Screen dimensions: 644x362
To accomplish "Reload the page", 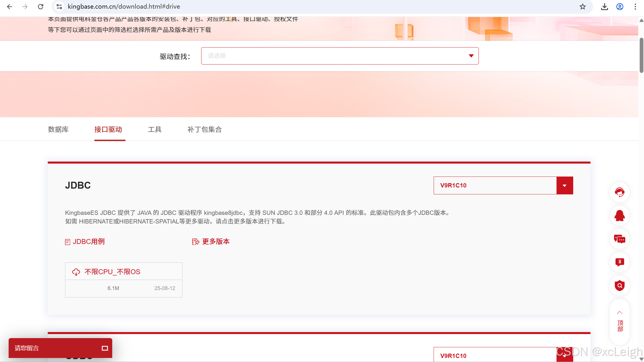I will pos(41,7).
